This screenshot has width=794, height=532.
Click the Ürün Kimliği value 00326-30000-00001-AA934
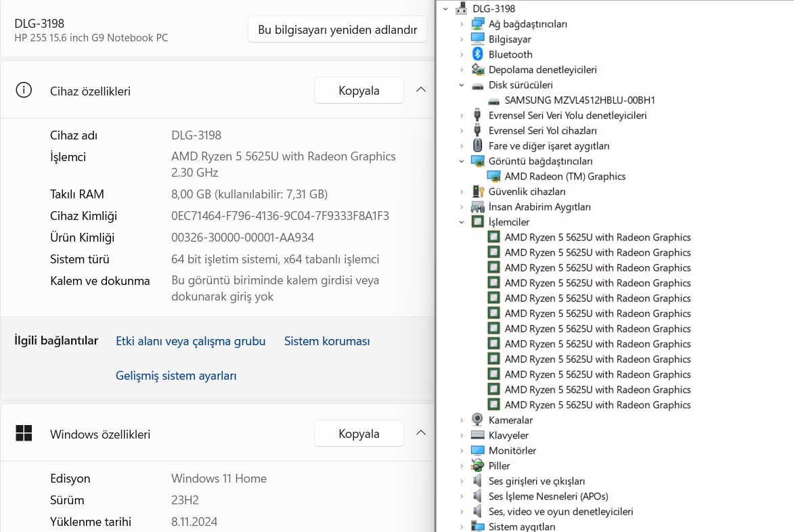tap(242, 238)
